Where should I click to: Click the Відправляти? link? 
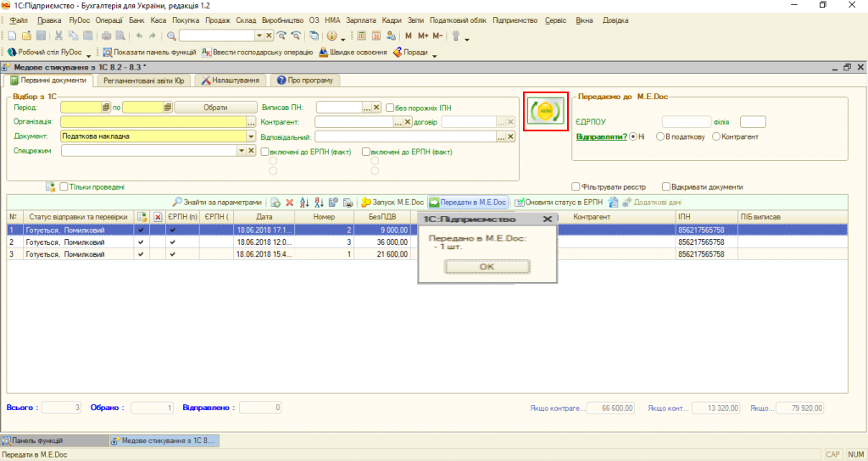coord(601,136)
